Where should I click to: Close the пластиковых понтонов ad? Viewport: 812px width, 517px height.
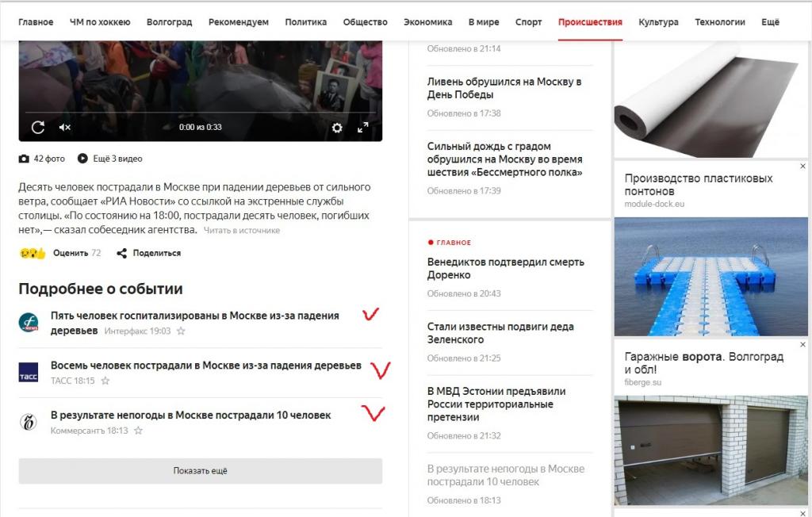point(802,167)
